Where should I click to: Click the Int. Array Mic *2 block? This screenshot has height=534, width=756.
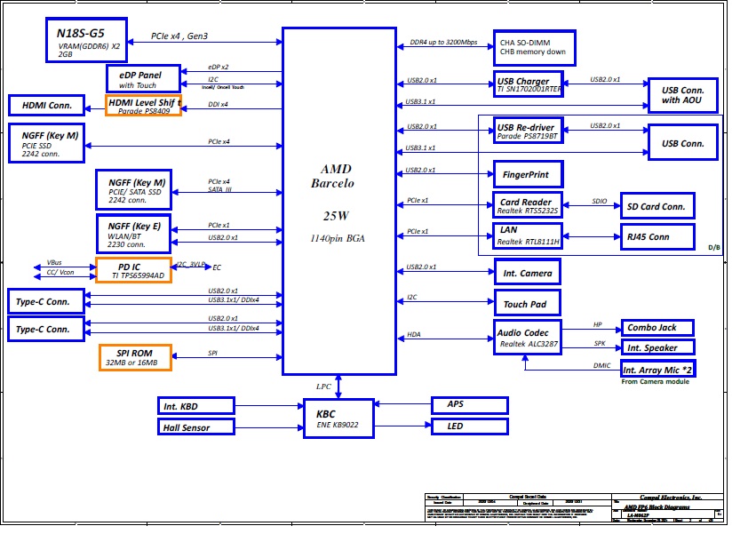tap(657, 369)
